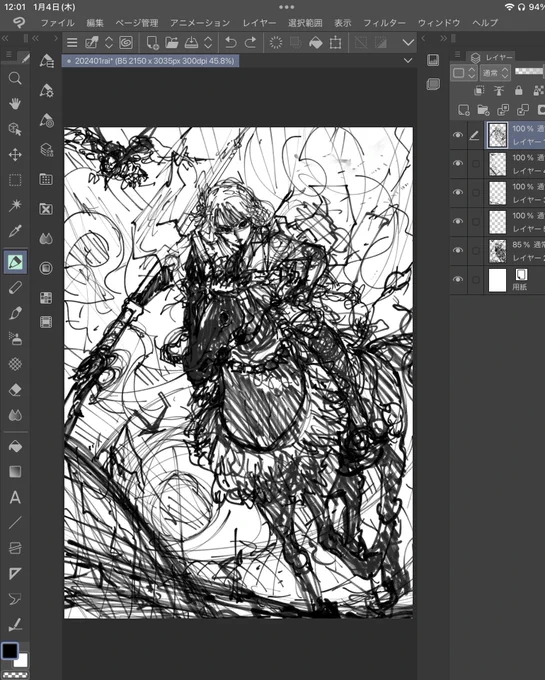
Task: Select the Ruler triangle tool
Action: tap(15, 574)
